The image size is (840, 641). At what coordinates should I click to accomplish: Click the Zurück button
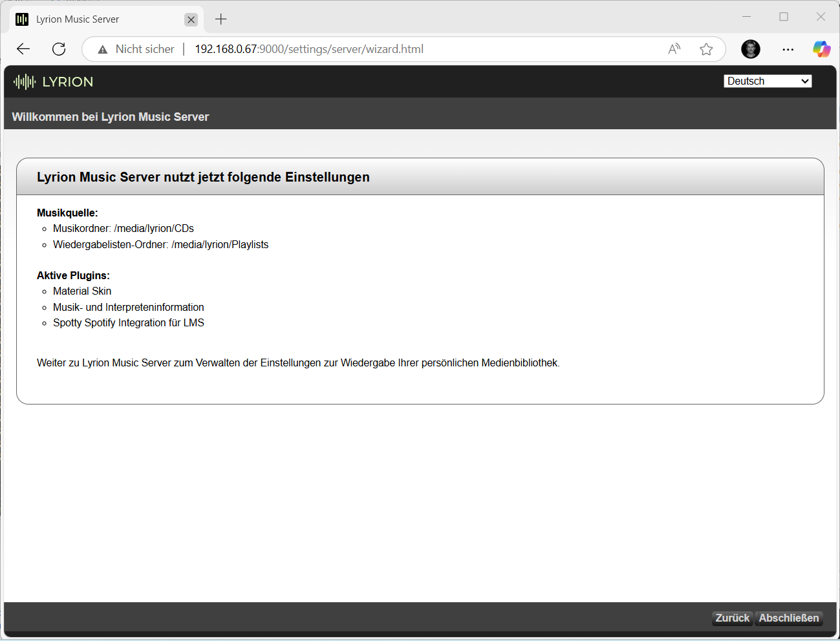[732, 618]
